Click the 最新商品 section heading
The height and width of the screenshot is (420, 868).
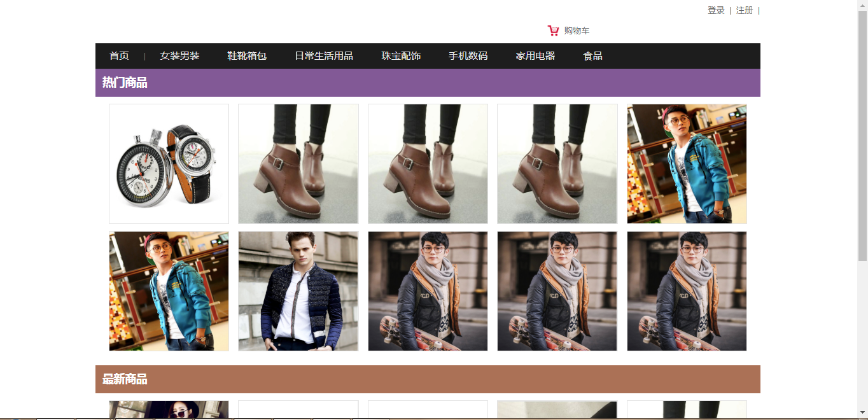coord(125,379)
